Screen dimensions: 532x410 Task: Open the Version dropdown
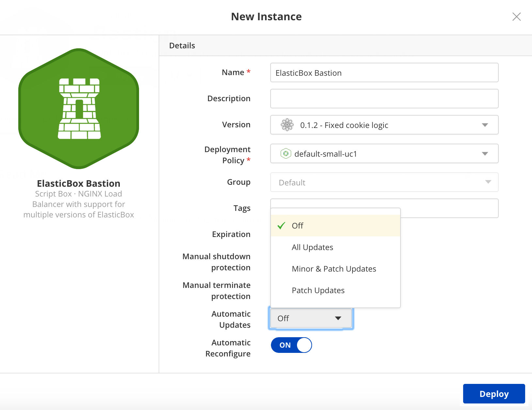click(384, 125)
